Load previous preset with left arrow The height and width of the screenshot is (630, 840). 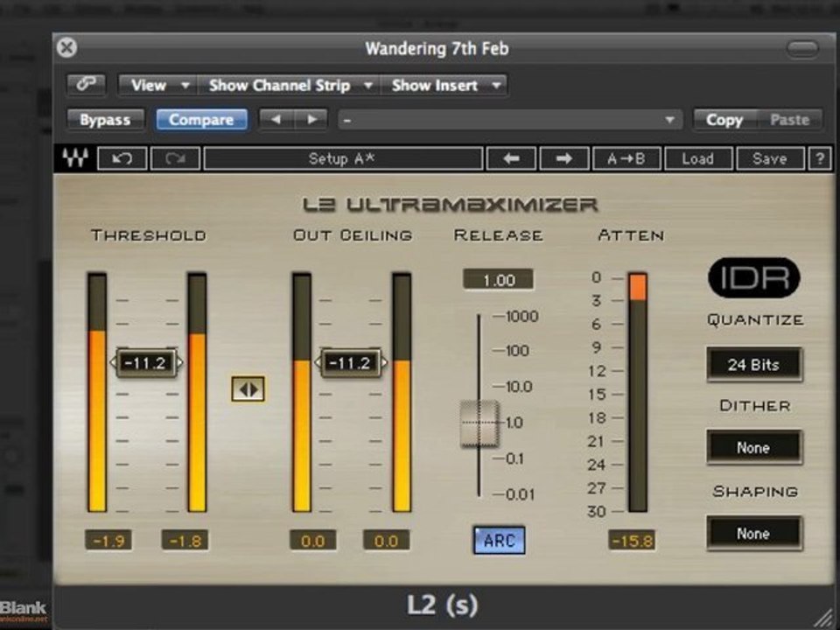(511, 158)
